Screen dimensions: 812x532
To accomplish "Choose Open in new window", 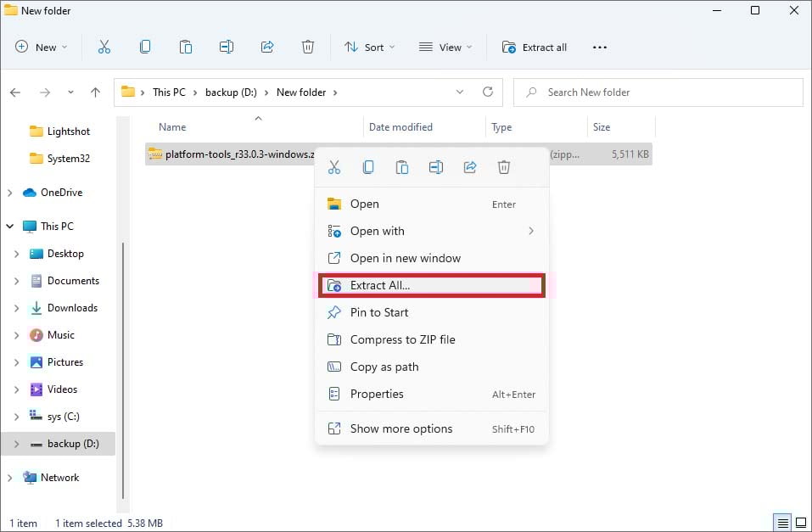I will coord(431,258).
